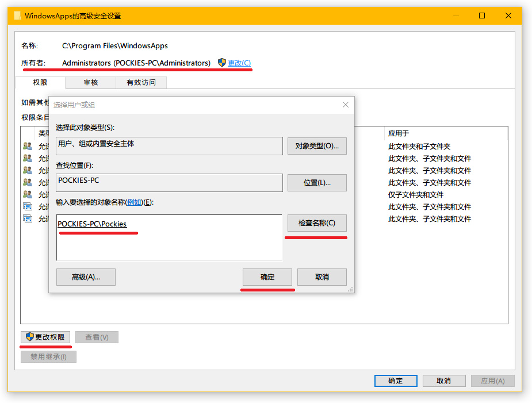Open the 更改(C) owner link
This screenshot has height=403, width=532.
239,63
